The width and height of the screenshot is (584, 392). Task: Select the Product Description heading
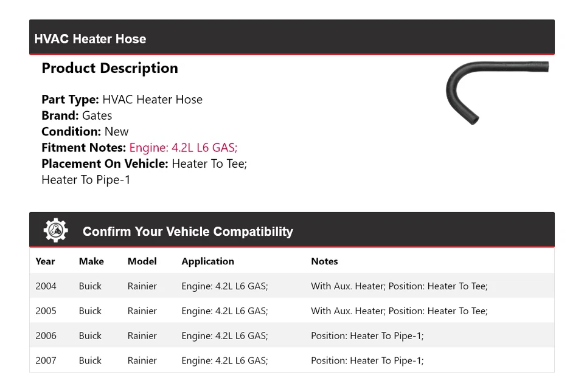coord(109,68)
